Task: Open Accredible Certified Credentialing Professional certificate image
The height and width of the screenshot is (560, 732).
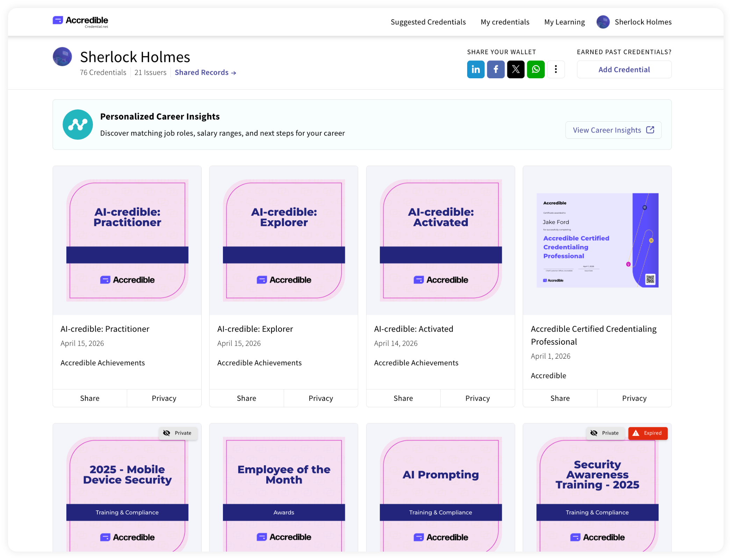Action: [x=597, y=240]
